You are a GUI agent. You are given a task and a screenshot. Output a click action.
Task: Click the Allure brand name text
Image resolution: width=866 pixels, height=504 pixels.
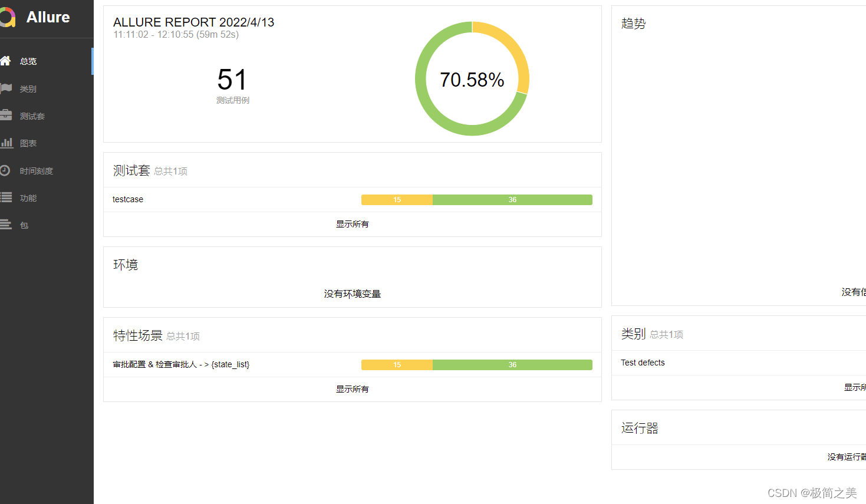48,17
